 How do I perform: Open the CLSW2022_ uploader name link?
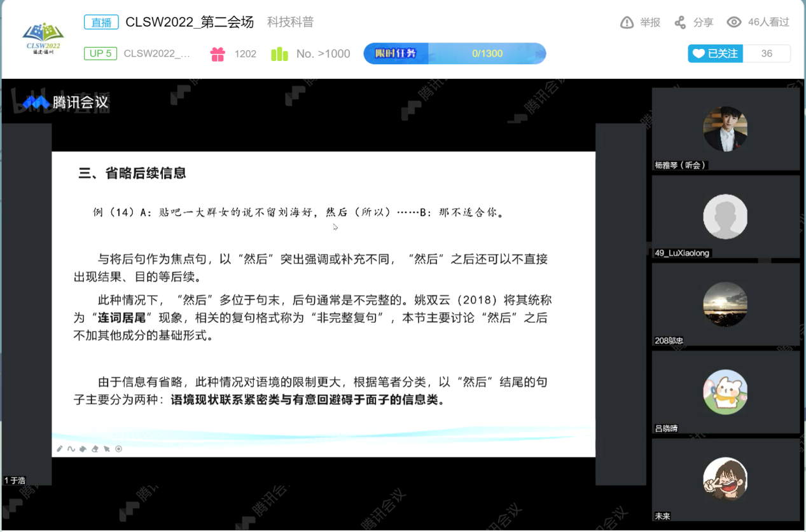tap(157, 54)
